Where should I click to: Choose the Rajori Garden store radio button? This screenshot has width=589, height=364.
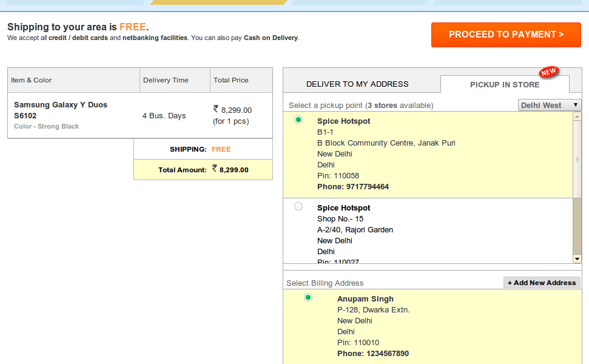coord(298,206)
